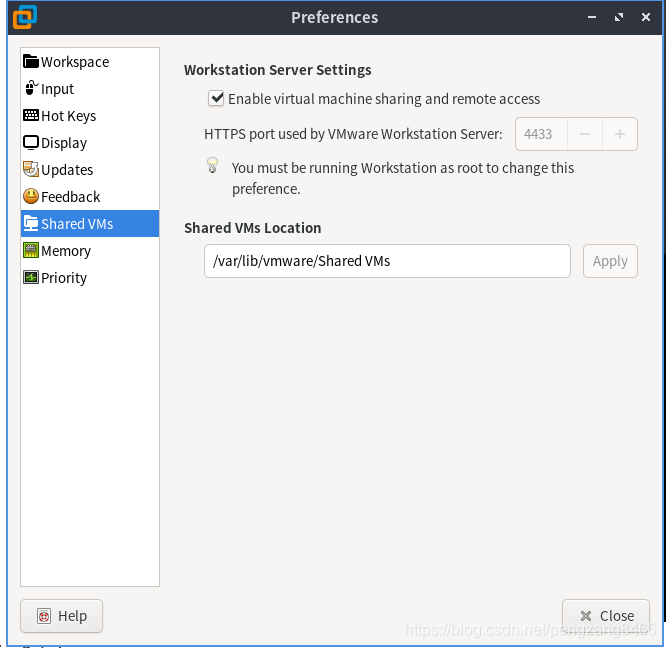Screen dimensions: 666x648
Task: Open the Workspace preferences page
Action: 90,62
